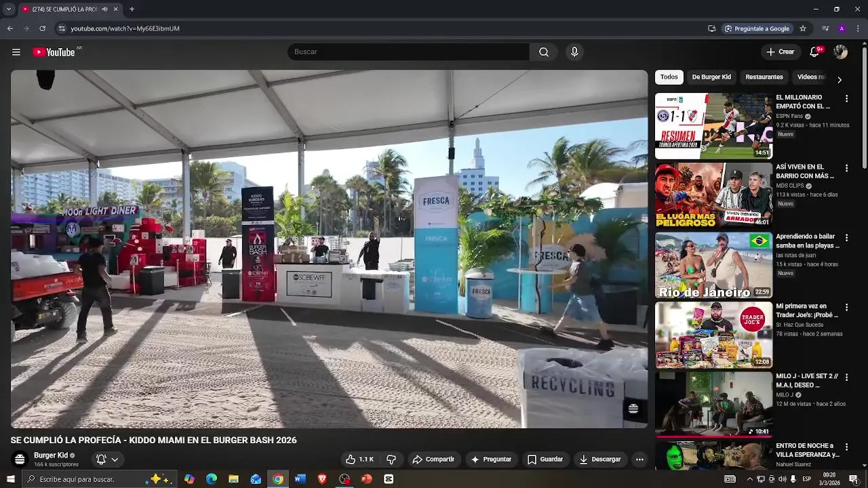Open Windows Start menu

pyautogui.click(x=10, y=479)
